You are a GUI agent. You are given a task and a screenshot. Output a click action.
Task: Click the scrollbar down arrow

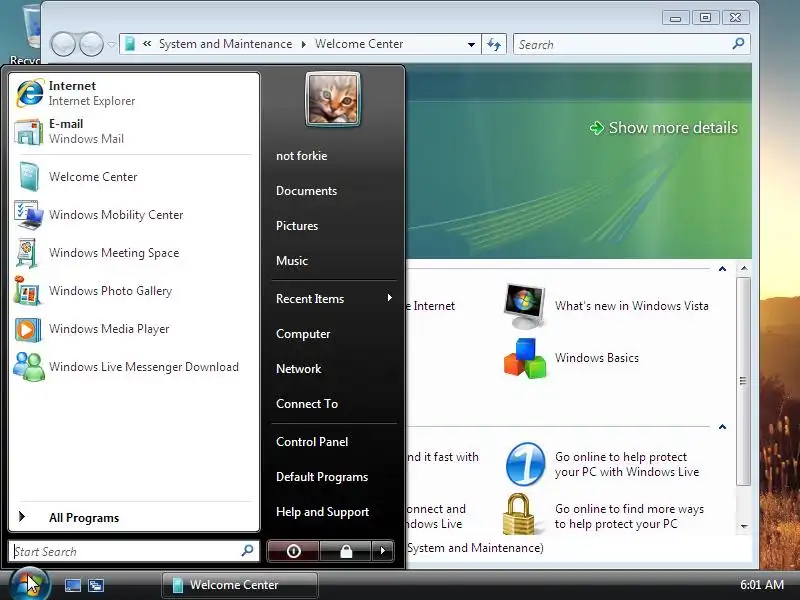pos(744,526)
